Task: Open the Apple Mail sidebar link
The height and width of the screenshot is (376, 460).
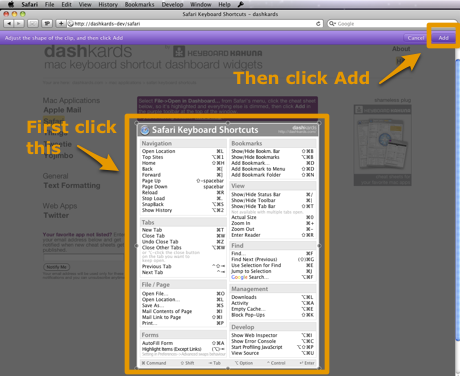Action: tap(62, 110)
